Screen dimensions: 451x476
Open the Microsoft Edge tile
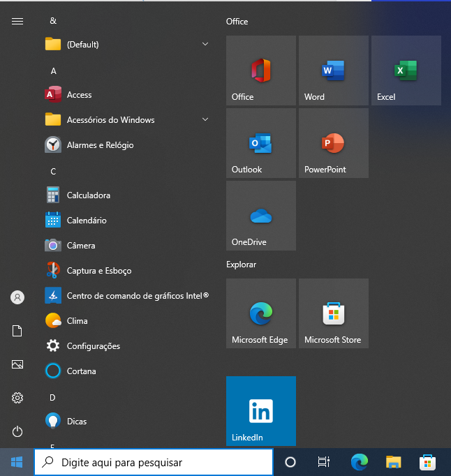261,313
